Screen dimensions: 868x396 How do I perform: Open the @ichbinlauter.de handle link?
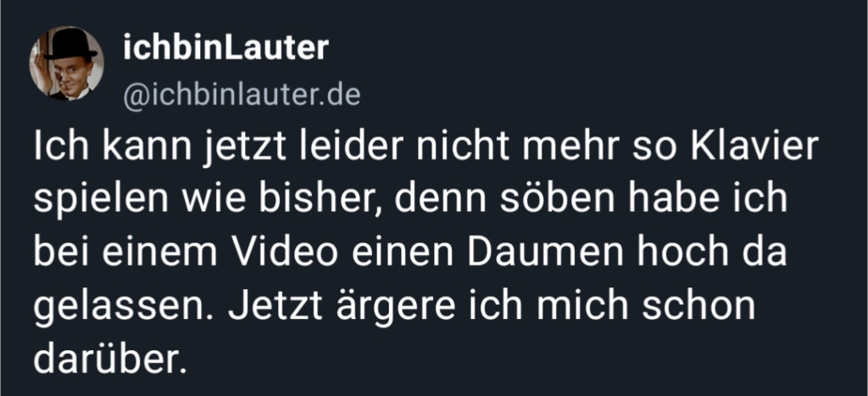pyautogui.click(x=242, y=95)
